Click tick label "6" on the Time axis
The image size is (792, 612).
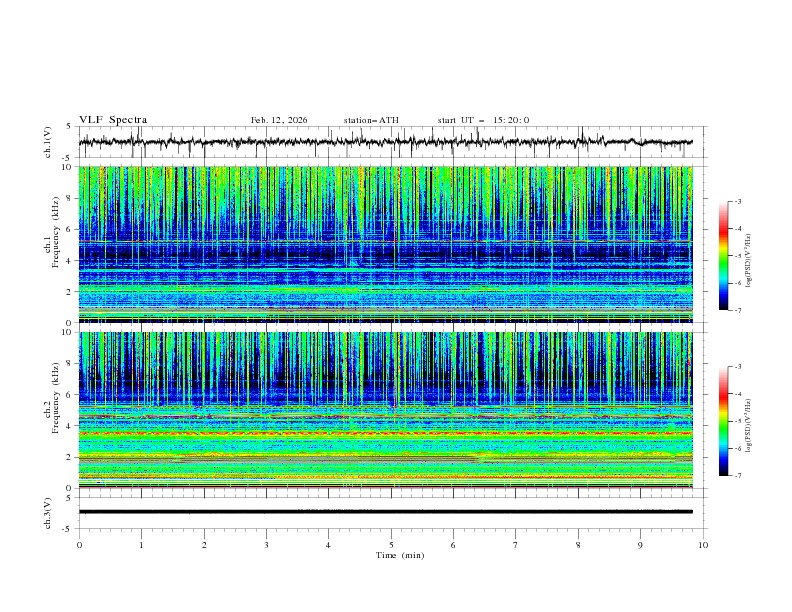click(x=453, y=545)
